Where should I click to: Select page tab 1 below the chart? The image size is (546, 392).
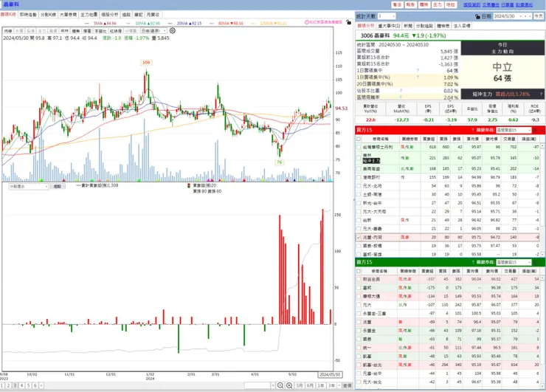[x=2, y=385]
